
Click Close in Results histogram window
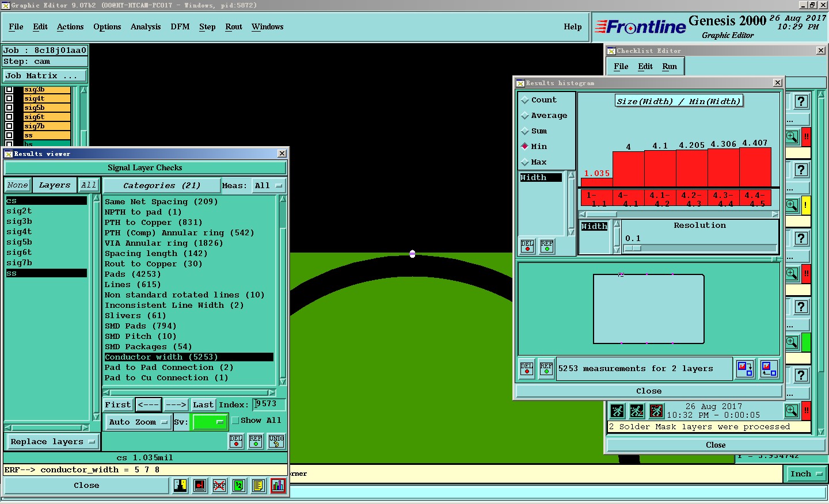(649, 391)
